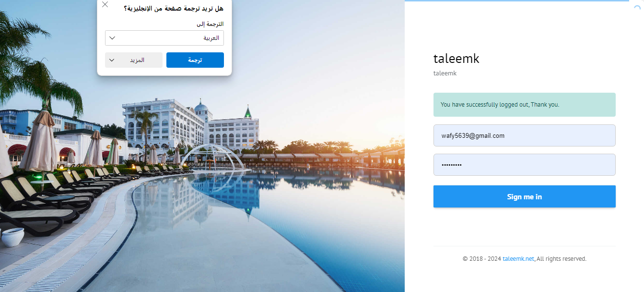The width and height of the screenshot is (644, 292).
Task: Focus the masked password field
Action: (x=525, y=165)
